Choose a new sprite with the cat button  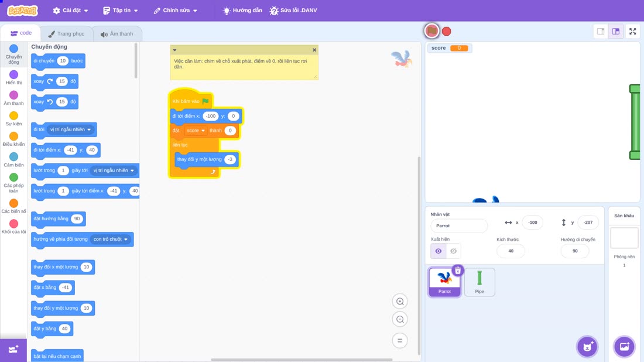point(587,346)
